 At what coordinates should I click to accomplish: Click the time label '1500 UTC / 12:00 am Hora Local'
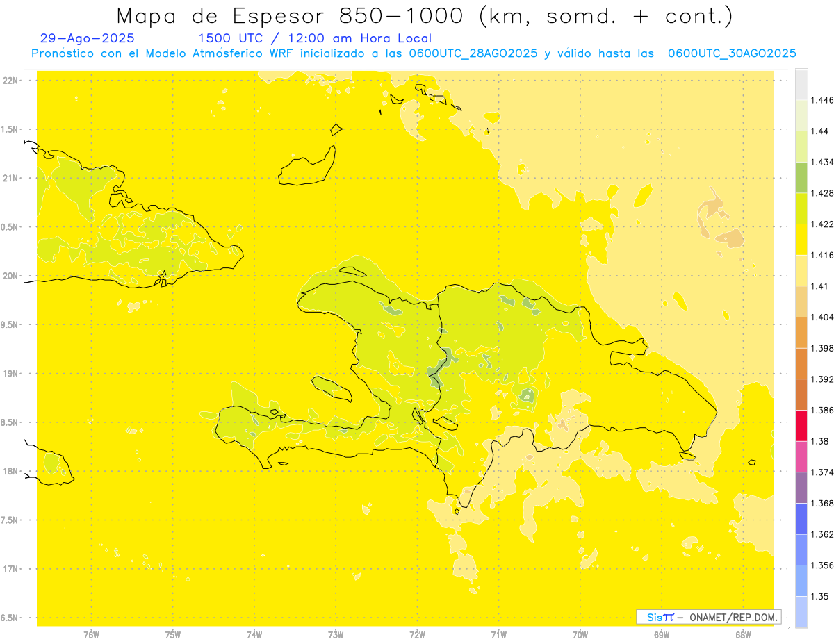[315, 39]
